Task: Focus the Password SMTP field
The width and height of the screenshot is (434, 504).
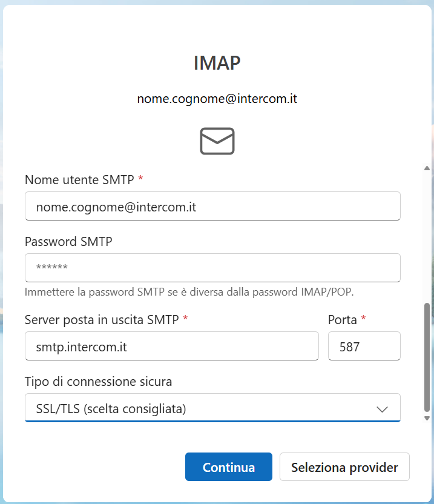Action: click(212, 268)
